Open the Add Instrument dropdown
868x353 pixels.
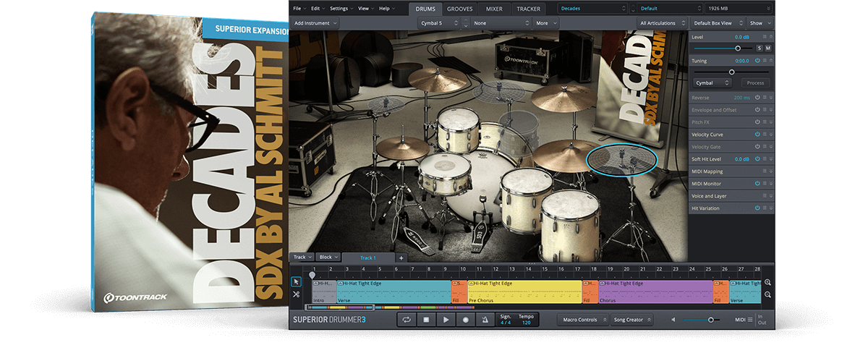tap(315, 23)
